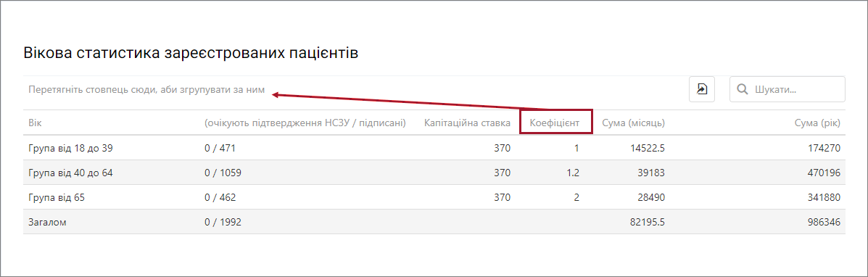Click the 986346 yearly total cell
Screen dimensions: 868x277
(823, 222)
